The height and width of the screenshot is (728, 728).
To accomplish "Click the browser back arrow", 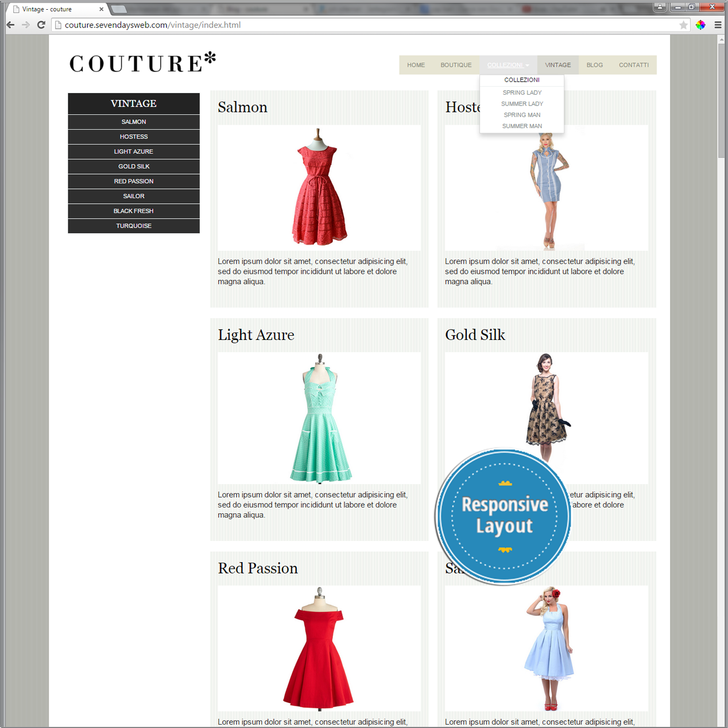I will coord(10,25).
